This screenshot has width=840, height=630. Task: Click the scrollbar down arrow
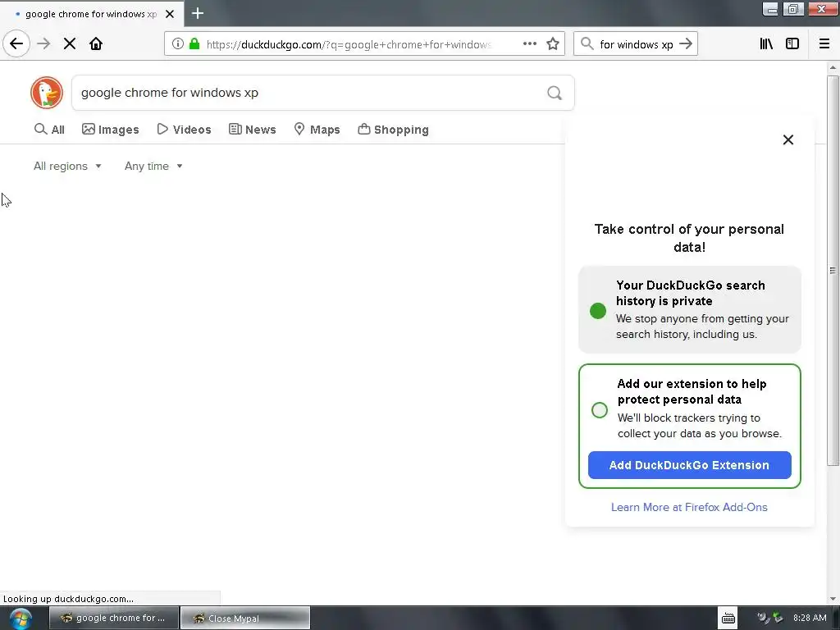coord(833,599)
